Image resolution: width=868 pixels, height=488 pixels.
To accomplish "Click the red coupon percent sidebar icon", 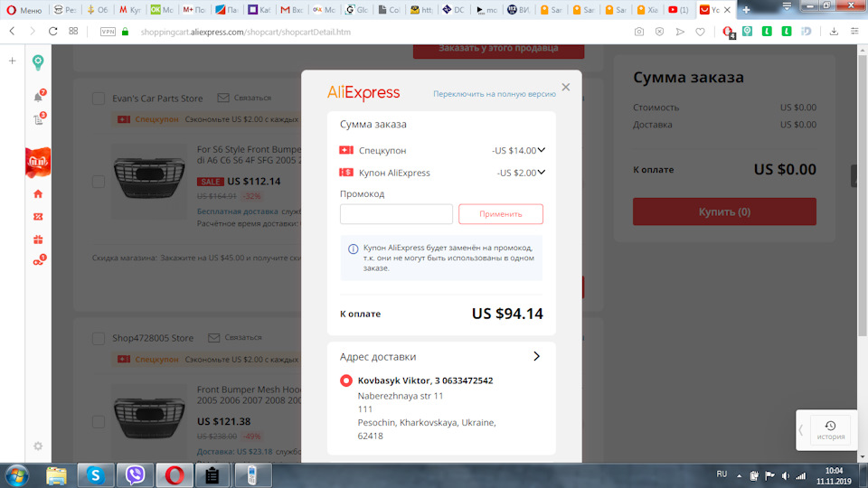I will (x=38, y=216).
